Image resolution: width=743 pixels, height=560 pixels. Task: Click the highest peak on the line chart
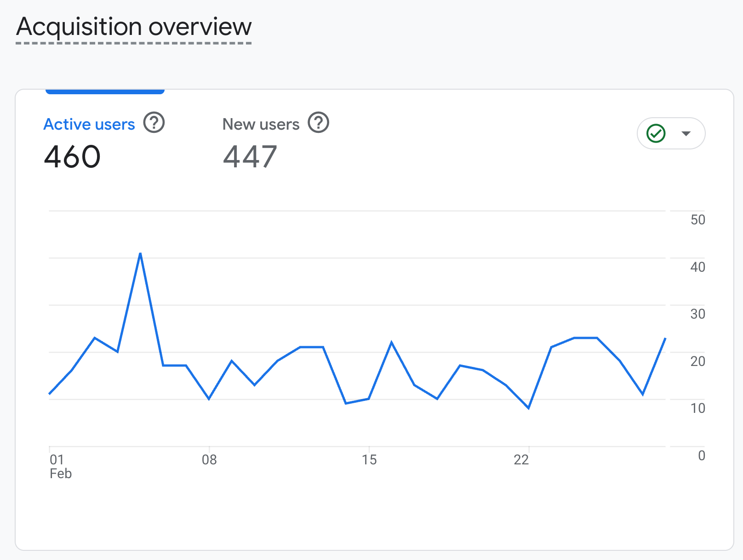click(x=140, y=253)
